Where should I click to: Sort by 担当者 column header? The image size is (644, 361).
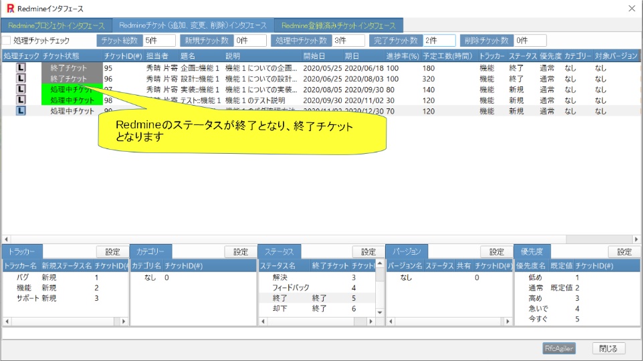point(162,56)
